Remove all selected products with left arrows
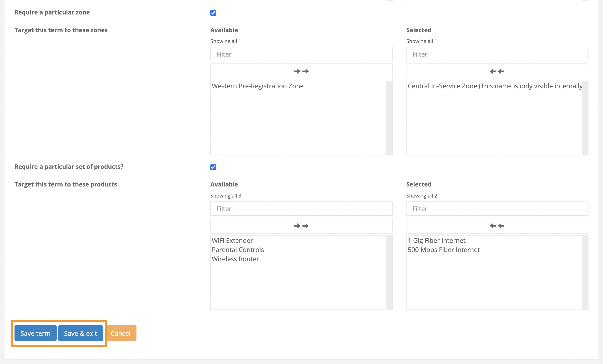 pyautogui.click(x=497, y=226)
